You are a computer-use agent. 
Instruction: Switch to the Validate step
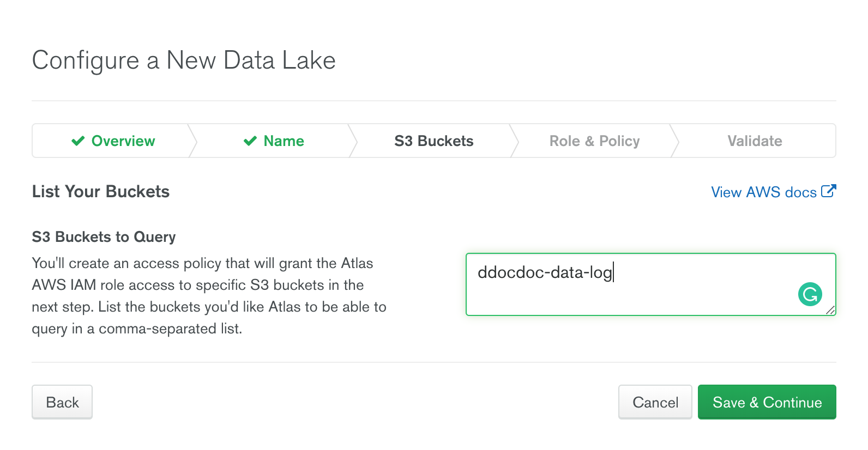click(x=755, y=141)
